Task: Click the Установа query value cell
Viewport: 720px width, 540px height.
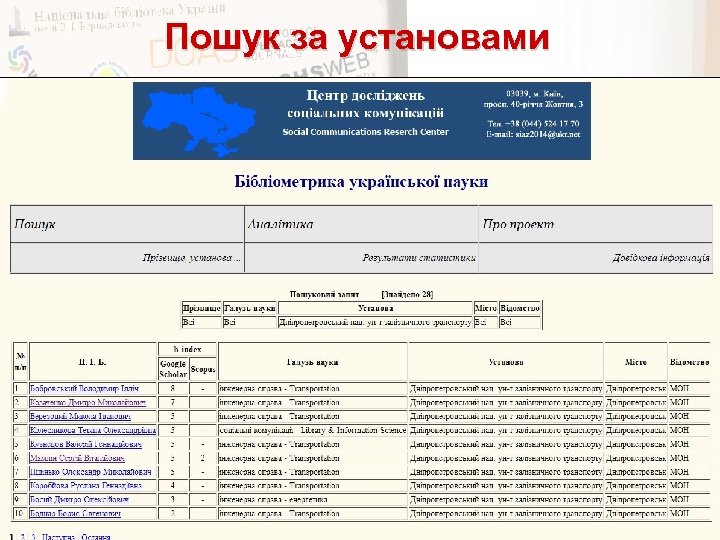Action: 375,322
